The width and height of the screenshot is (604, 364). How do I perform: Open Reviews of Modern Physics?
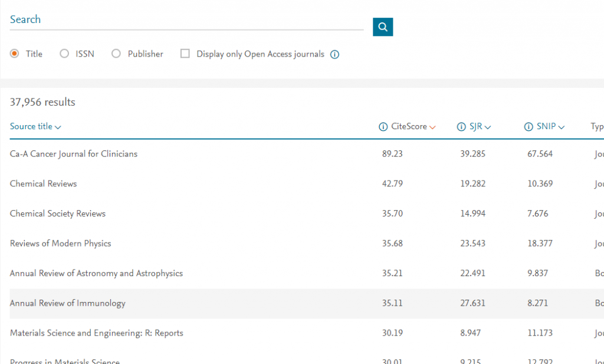[x=61, y=243]
